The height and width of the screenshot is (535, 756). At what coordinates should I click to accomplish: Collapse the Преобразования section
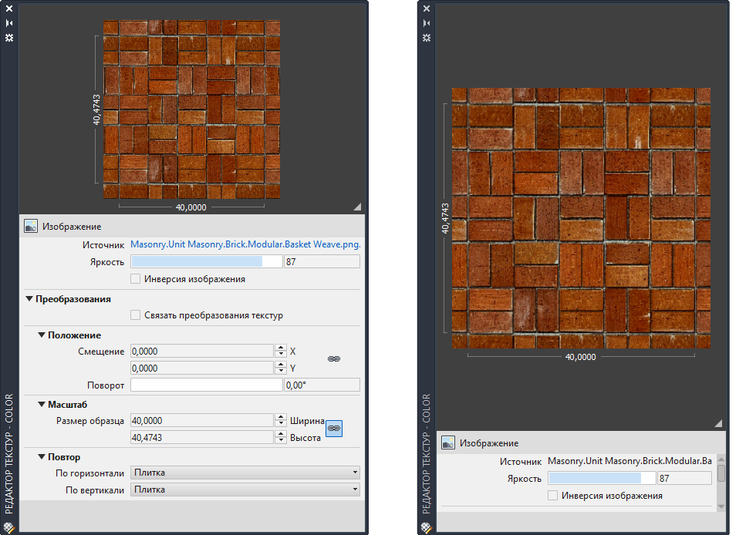(x=29, y=299)
